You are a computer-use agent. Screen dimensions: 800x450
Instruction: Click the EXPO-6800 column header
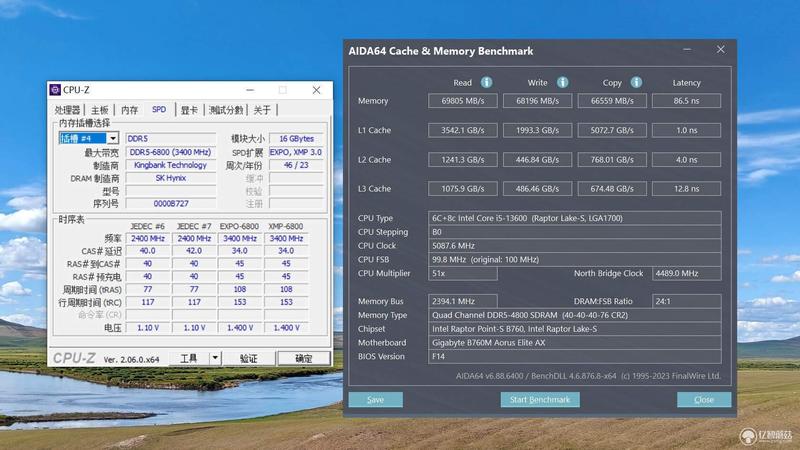click(x=239, y=226)
